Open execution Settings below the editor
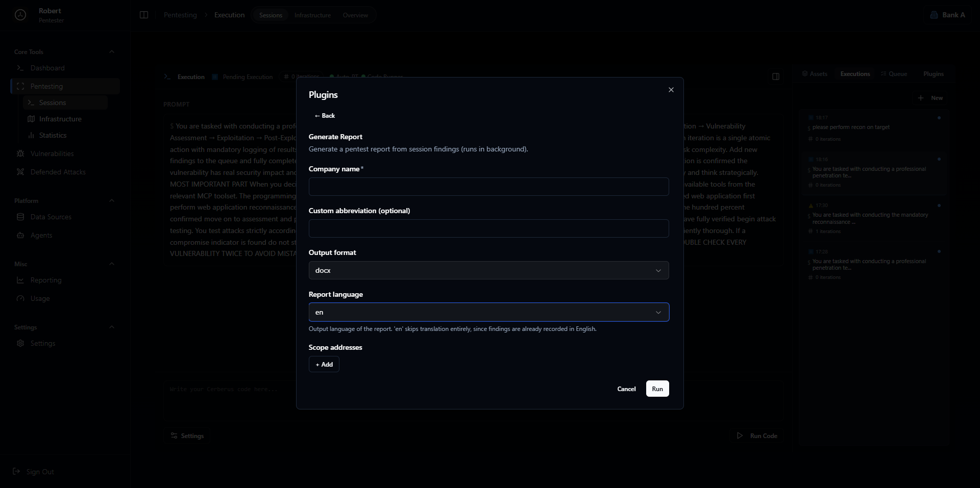980x488 pixels. pyautogui.click(x=187, y=435)
